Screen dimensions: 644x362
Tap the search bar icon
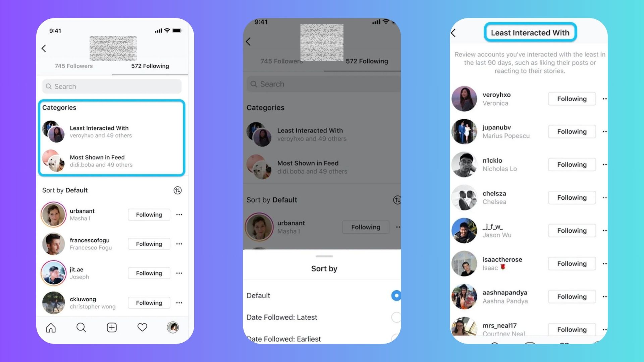pyautogui.click(x=49, y=86)
